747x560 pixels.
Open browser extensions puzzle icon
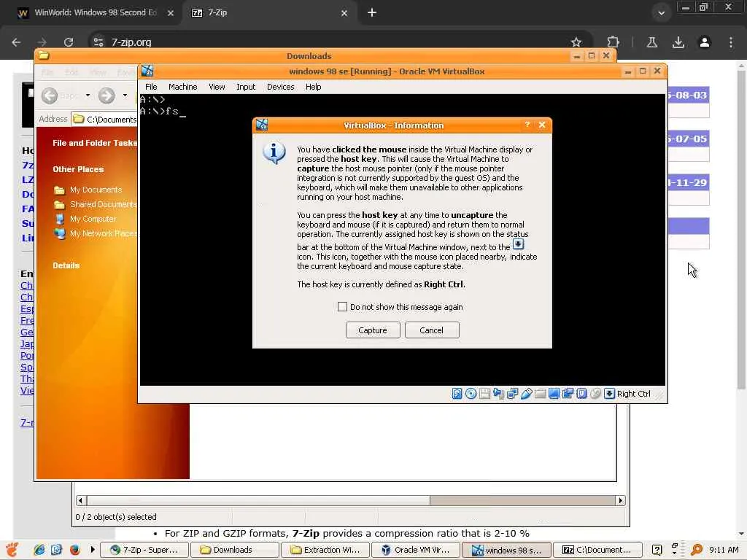point(613,42)
